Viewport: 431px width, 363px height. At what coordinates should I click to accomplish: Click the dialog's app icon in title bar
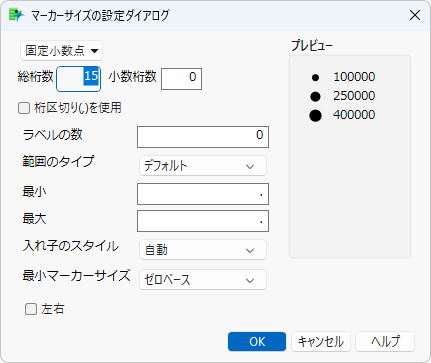pyautogui.click(x=16, y=15)
